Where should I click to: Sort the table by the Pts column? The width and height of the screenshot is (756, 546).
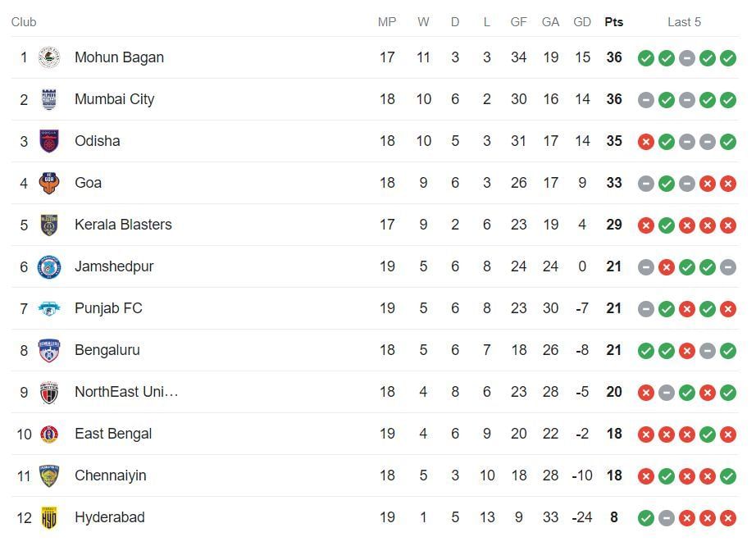[613, 22]
